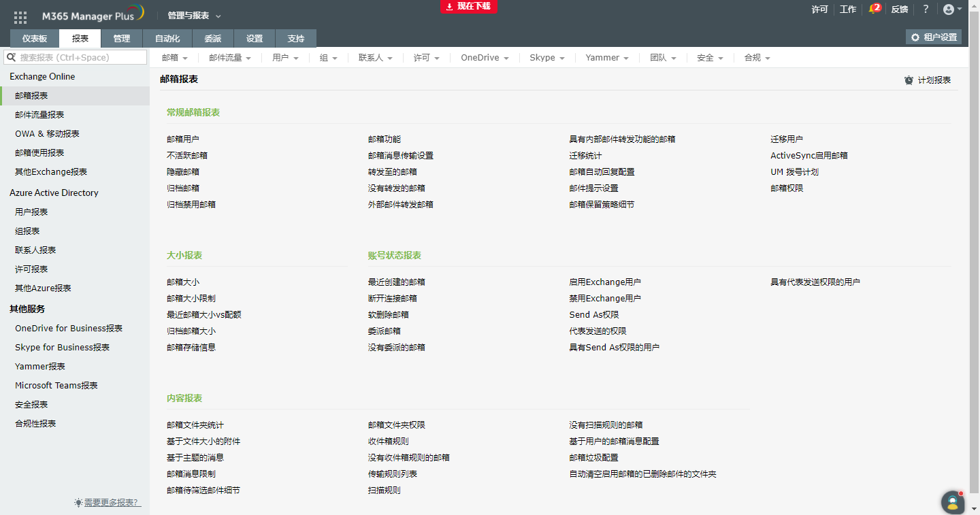
Task: Switch to the 仪表板 tab
Action: click(35, 39)
